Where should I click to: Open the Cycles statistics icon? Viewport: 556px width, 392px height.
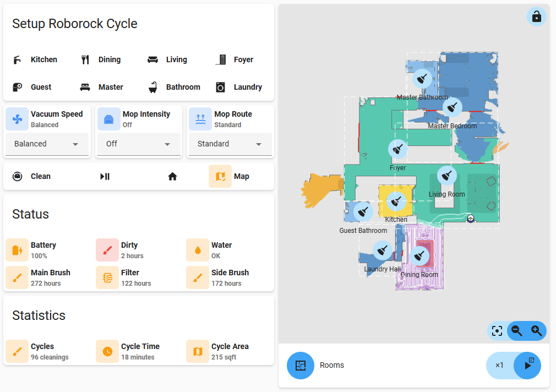(17, 352)
